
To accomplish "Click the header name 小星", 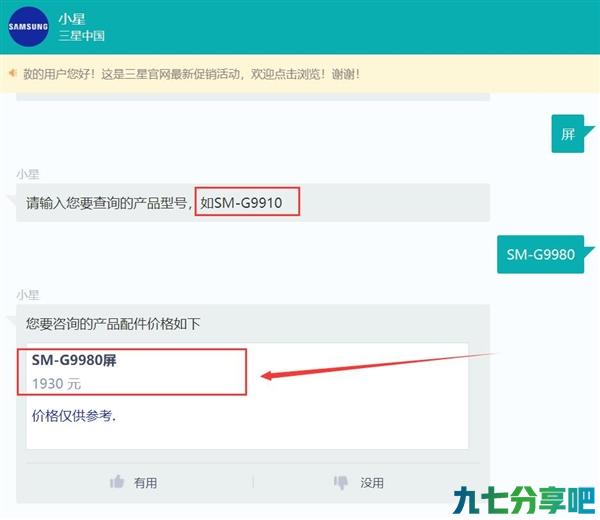I will click(x=72, y=19).
